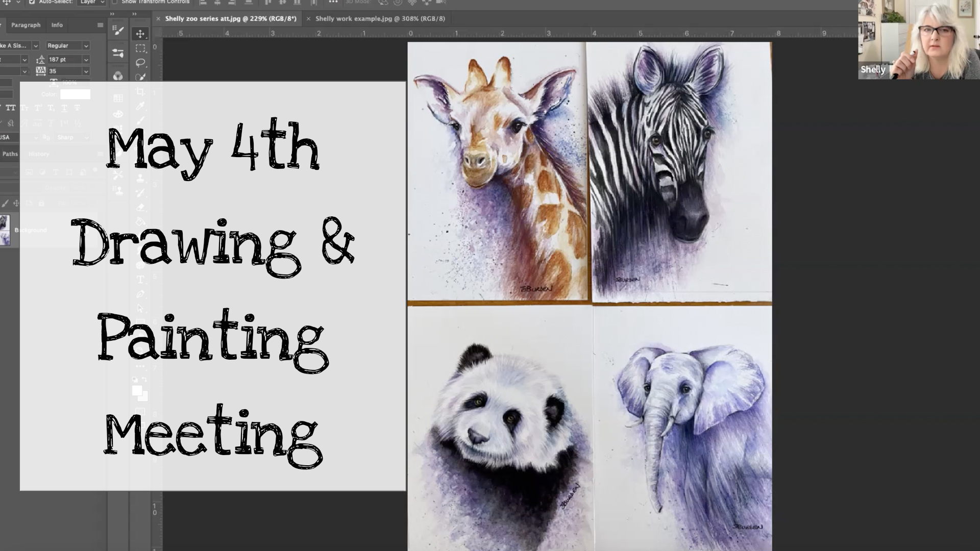Expand the toolbar double-chevron
The image size is (980, 551).
point(135,14)
